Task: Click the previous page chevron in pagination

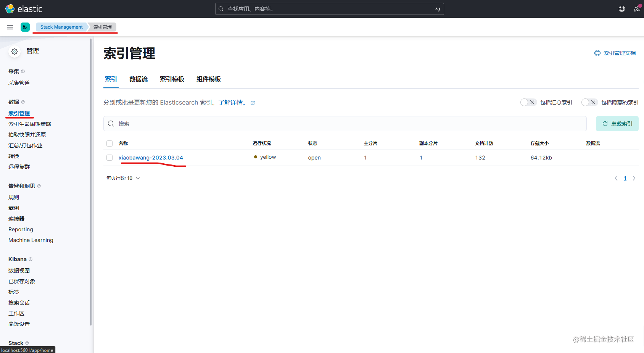Action: tap(616, 178)
